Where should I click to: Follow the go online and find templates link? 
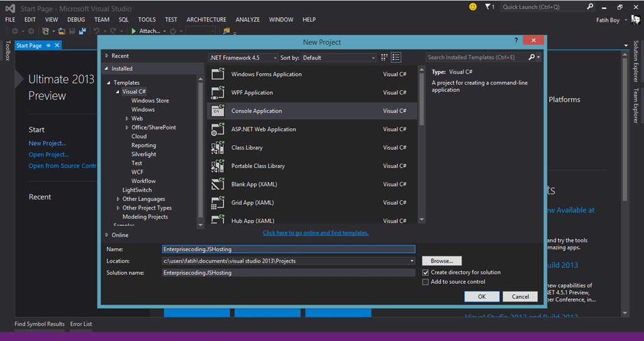[316, 232]
